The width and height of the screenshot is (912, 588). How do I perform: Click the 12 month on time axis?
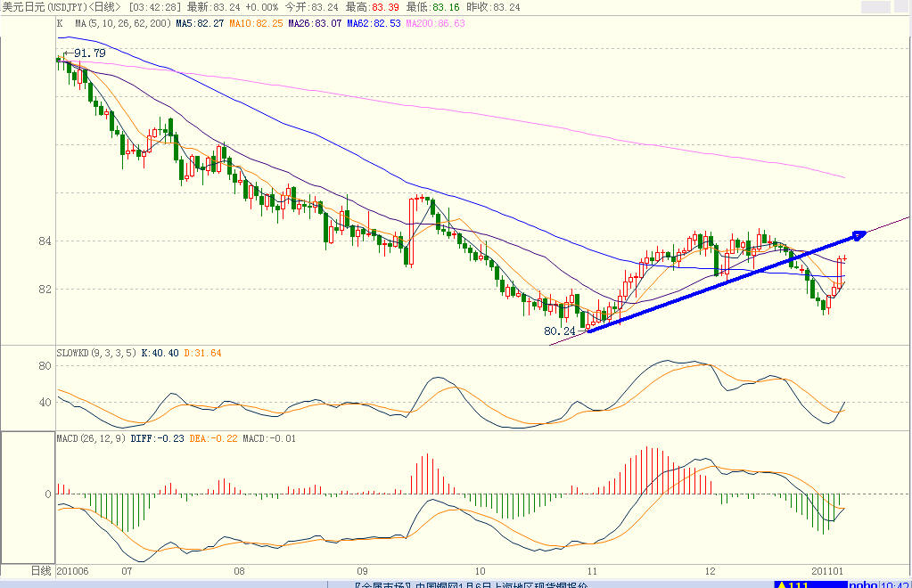[711, 570]
